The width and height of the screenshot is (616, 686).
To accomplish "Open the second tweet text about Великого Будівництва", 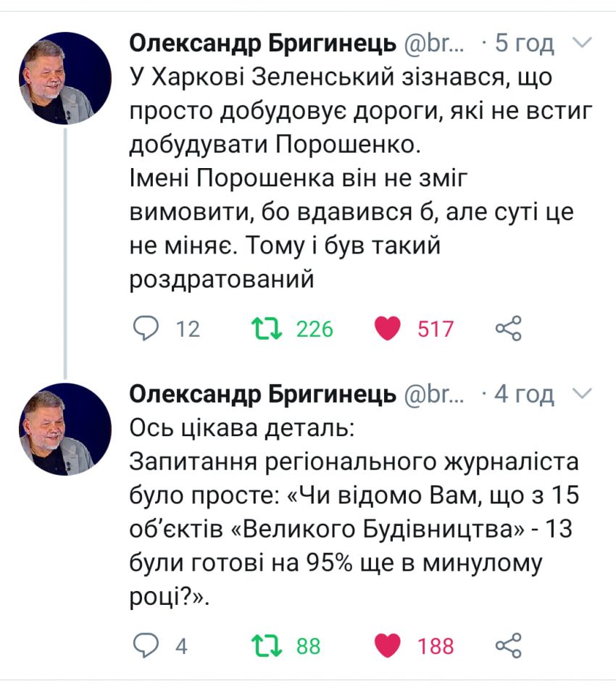I will pyautogui.click(x=354, y=512).
